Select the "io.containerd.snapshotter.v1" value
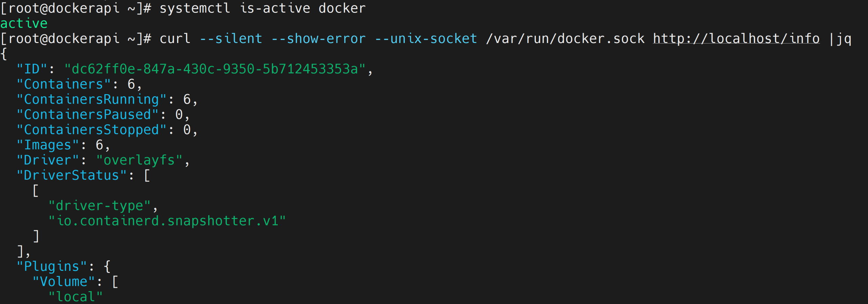The height and width of the screenshot is (304, 868). pyautogui.click(x=167, y=221)
